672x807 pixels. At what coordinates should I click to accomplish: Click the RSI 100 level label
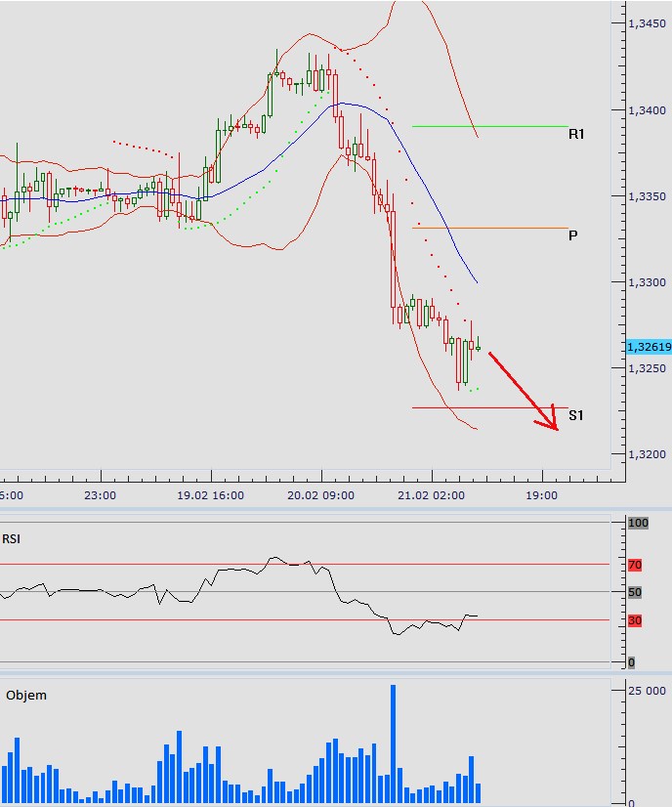click(638, 523)
